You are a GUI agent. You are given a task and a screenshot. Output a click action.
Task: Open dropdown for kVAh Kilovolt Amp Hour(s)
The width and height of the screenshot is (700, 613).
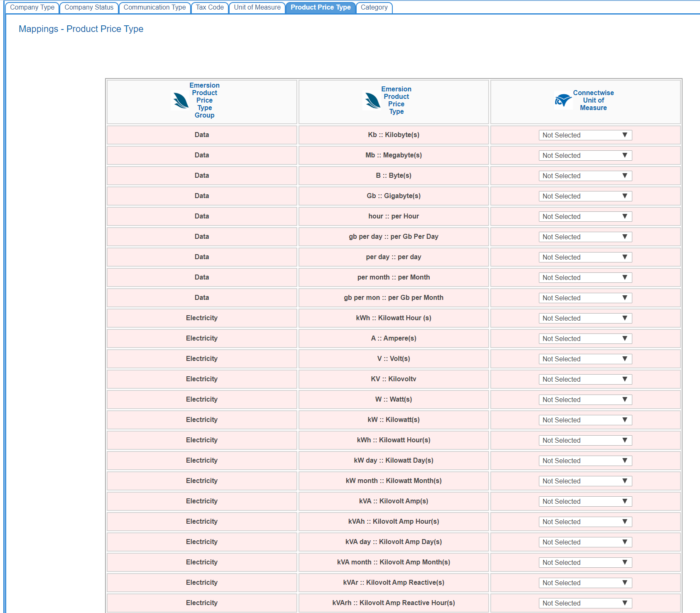(x=585, y=522)
